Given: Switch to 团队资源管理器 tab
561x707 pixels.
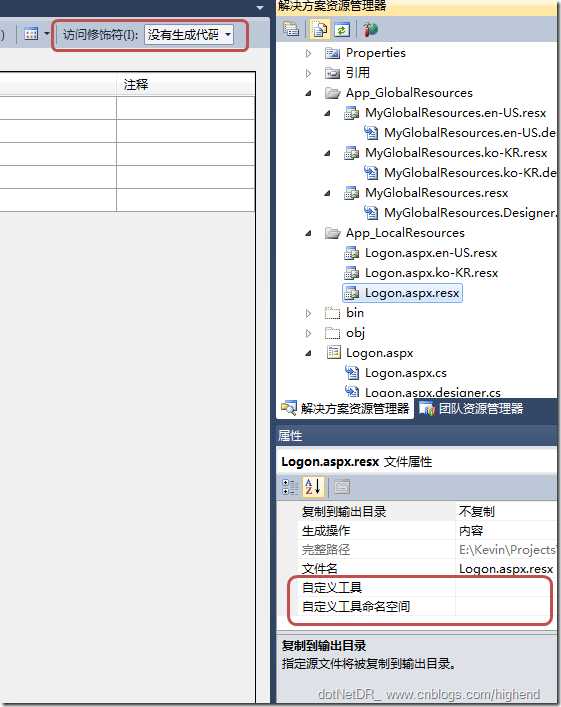Looking at the screenshot, I should pyautogui.click(x=471, y=409).
